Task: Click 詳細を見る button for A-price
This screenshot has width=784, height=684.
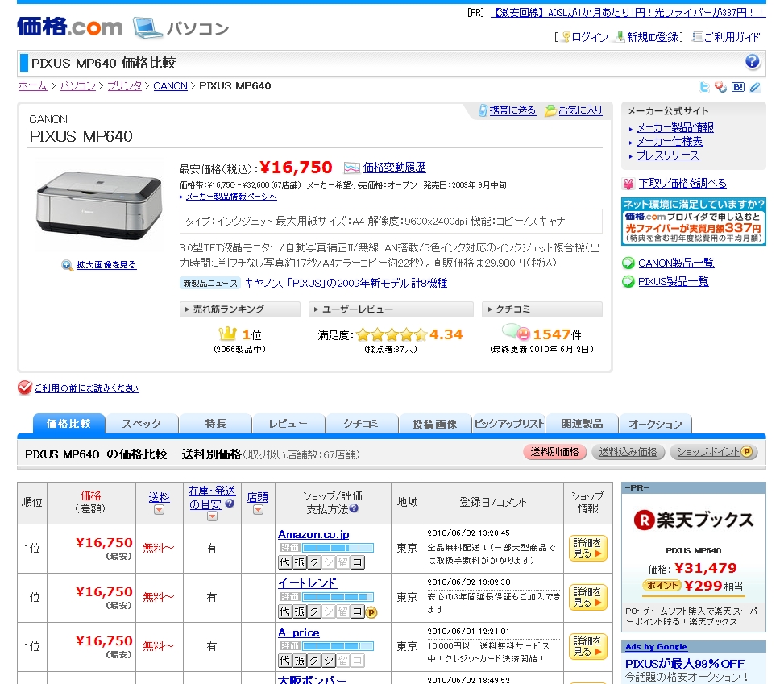Action: [x=587, y=646]
